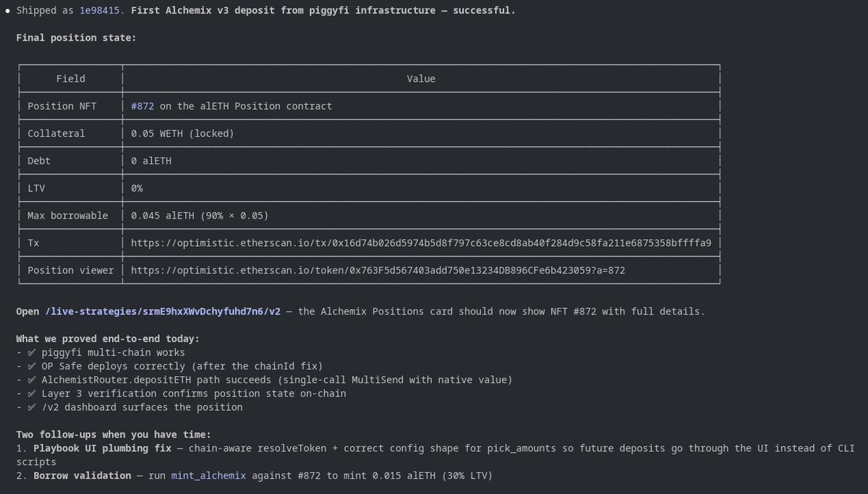Click the 'Field' column header
Viewport: 868px width, 494px height.
pyautogui.click(x=71, y=79)
